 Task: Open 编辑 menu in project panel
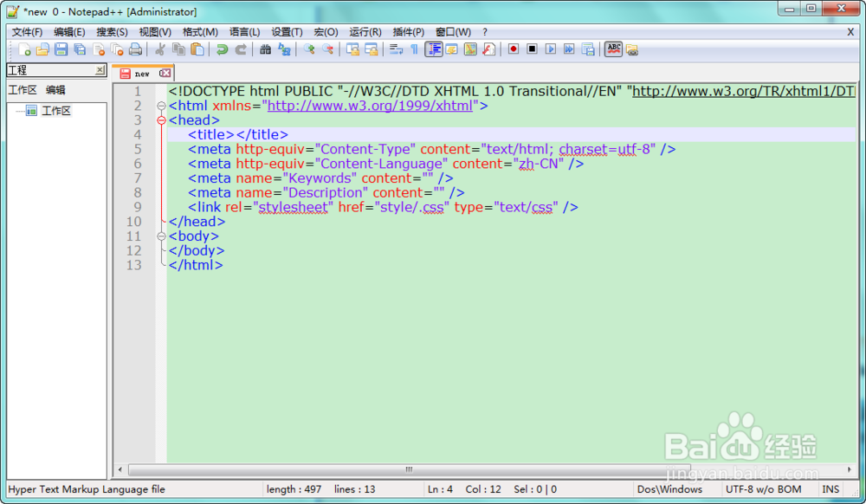coord(55,90)
